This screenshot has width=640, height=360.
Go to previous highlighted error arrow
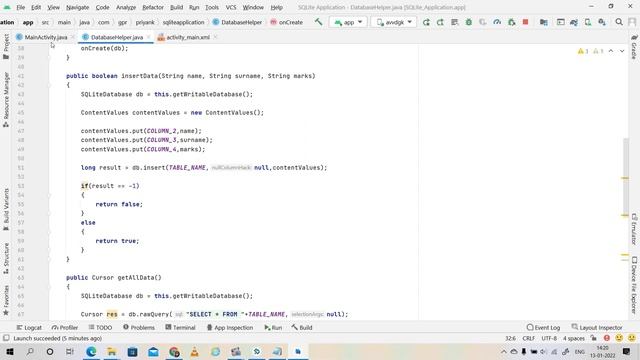click(x=611, y=51)
